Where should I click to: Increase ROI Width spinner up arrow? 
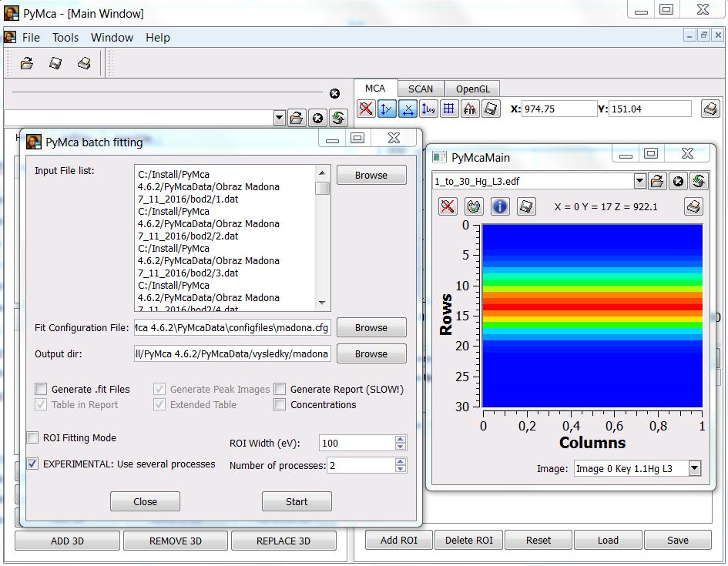click(401, 439)
